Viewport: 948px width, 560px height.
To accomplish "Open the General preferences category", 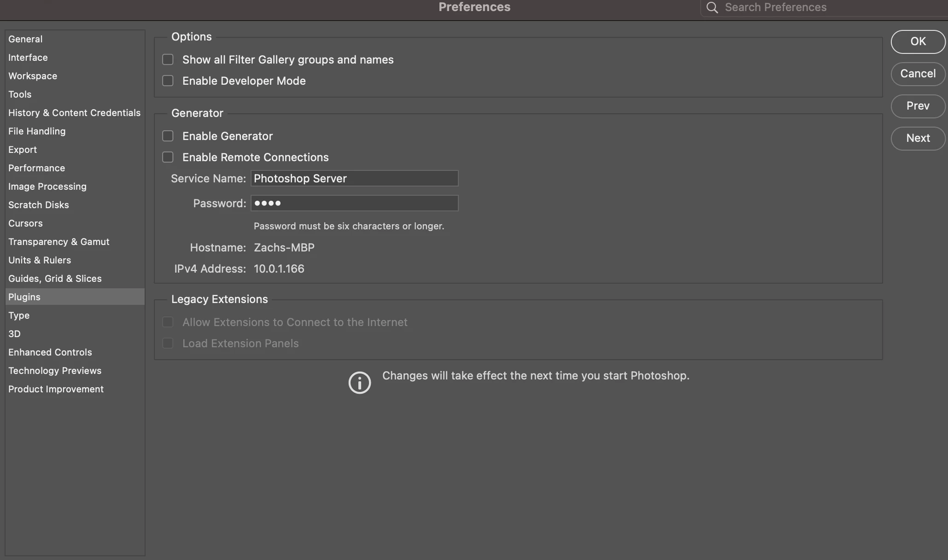I will (x=25, y=39).
